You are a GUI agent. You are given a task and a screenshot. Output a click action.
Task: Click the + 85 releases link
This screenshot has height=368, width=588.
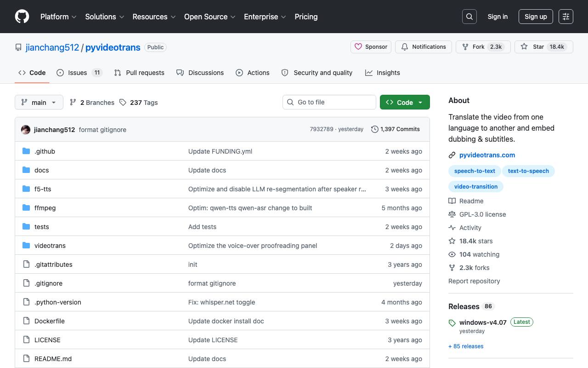click(x=466, y=346)
